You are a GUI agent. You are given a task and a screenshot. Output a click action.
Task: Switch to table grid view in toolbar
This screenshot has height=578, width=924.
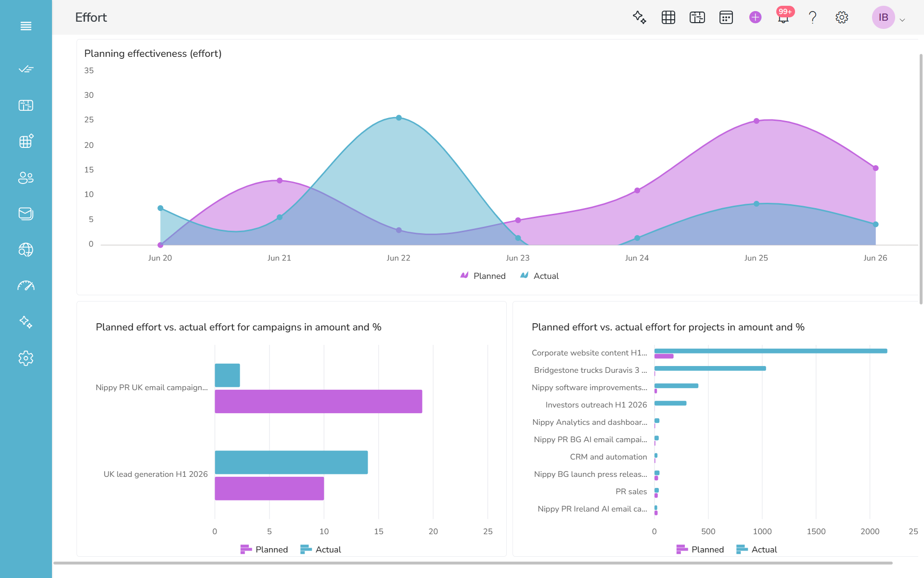pyautogui.click(x=668, y=17)
